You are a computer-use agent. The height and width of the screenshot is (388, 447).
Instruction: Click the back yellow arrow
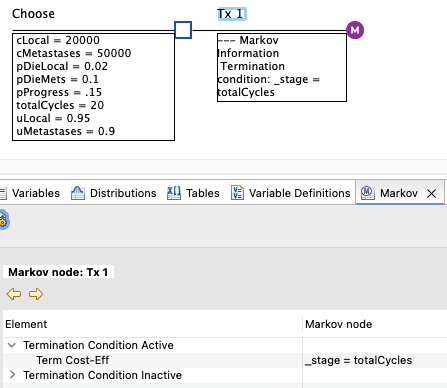coord(14,294)
